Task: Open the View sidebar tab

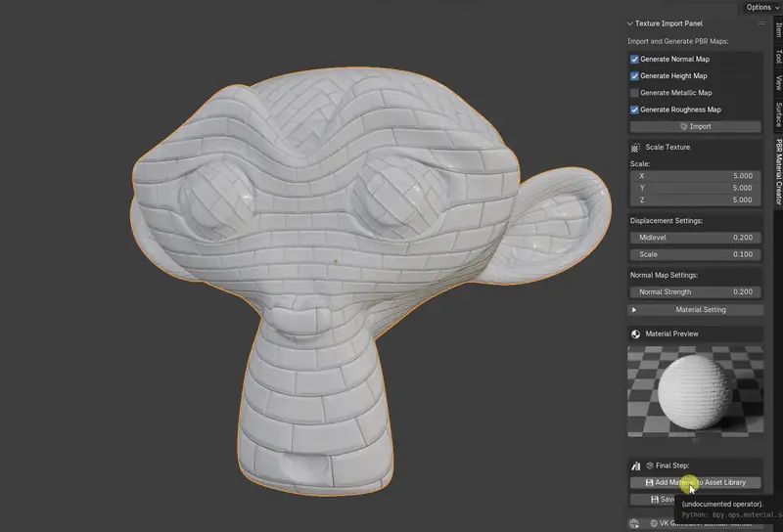Action: tap(778, 82)
